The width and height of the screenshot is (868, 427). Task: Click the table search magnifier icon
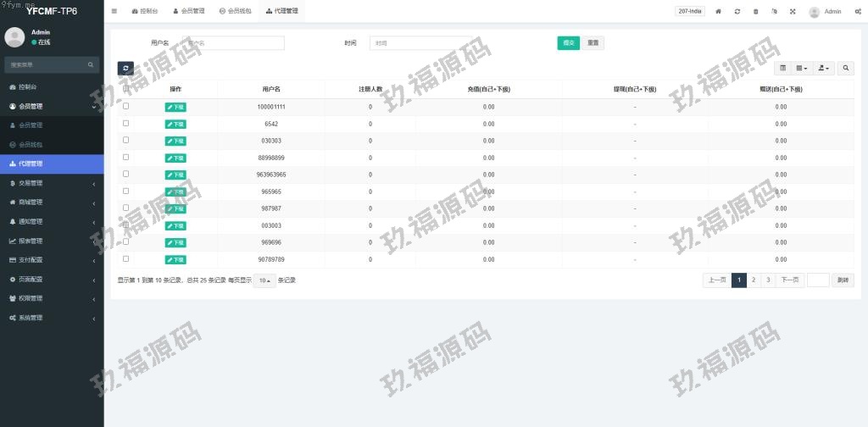click(x=846, y=68)
